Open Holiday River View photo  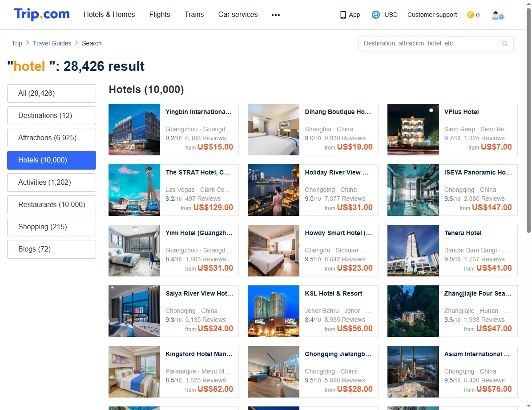(x=274, y=190)
